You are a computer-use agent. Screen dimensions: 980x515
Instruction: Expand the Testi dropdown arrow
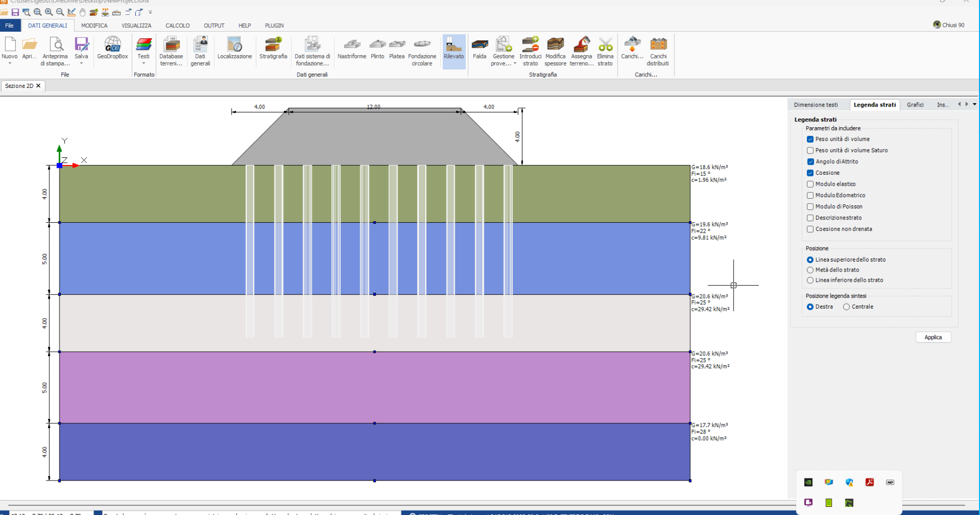(144, 64)
